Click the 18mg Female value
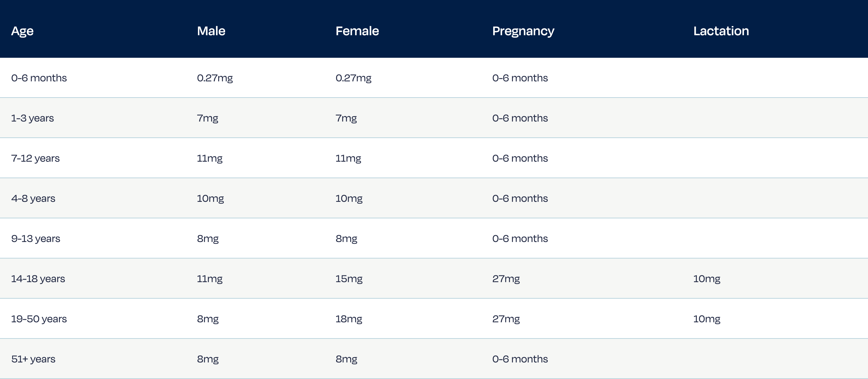The height and width of the screenshot is (379, 868). [349, 319]
